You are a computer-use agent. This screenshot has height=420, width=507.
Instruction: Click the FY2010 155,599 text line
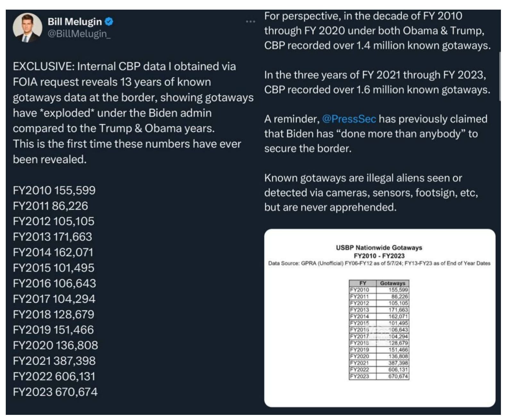[x=54, y=190]
